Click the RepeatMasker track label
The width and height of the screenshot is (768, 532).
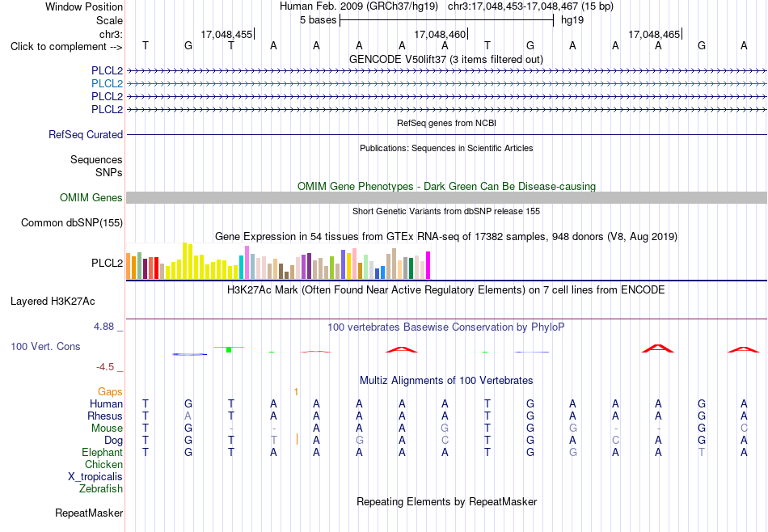click(x=89, y=513)
